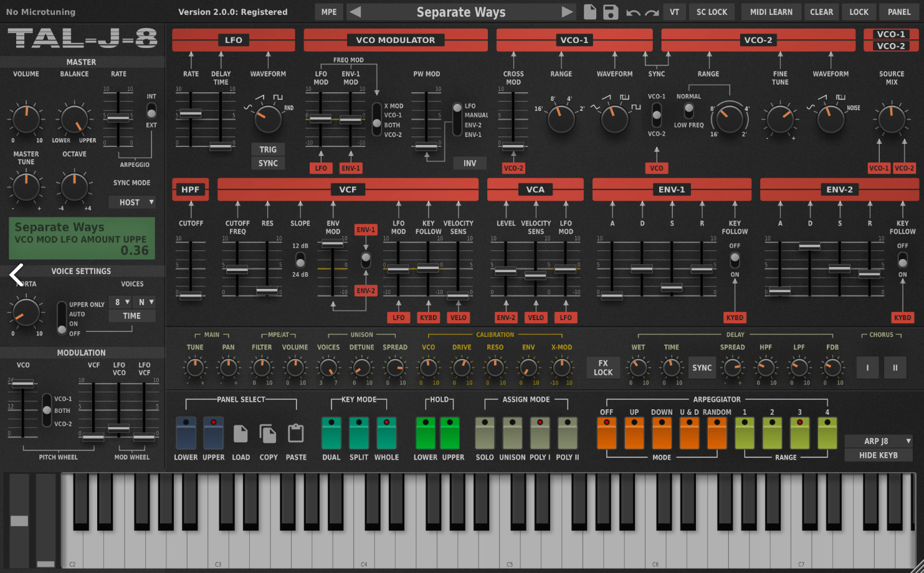Screen dimensions: 924x573
Task: Select the VCO-2 tab at top right
Action: (x=891, y=46)
